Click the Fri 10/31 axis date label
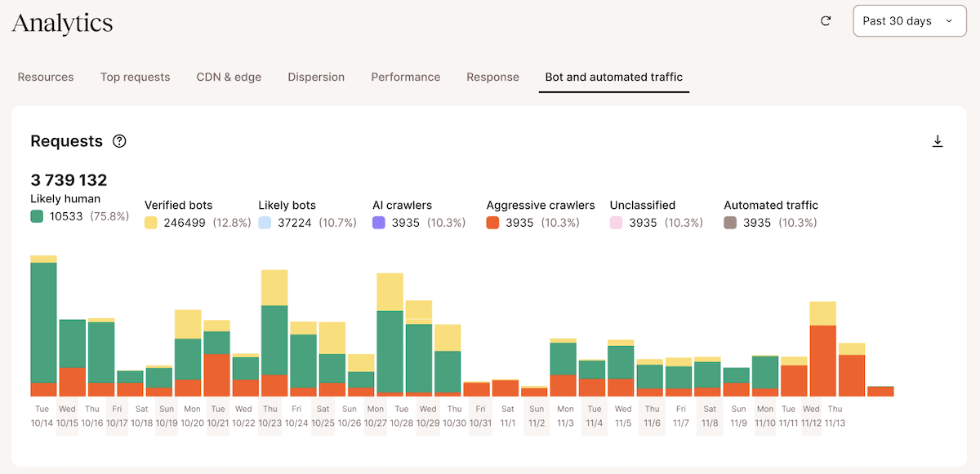 (480, 416)
